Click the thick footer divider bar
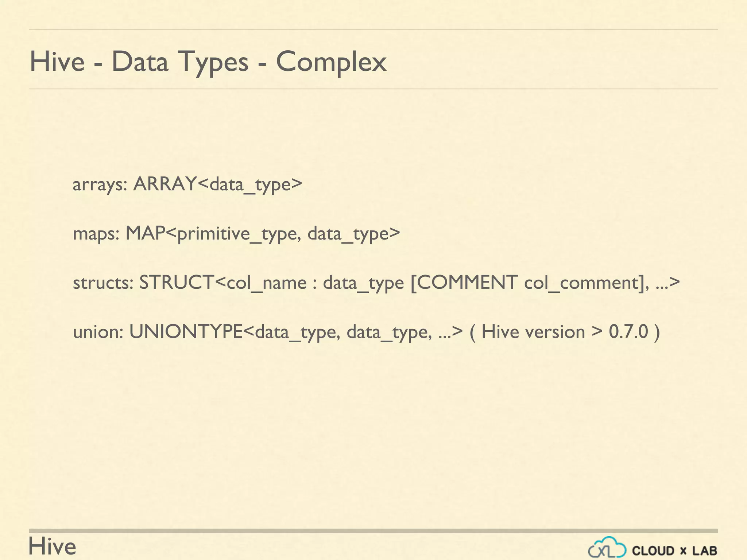 point(373,531)
